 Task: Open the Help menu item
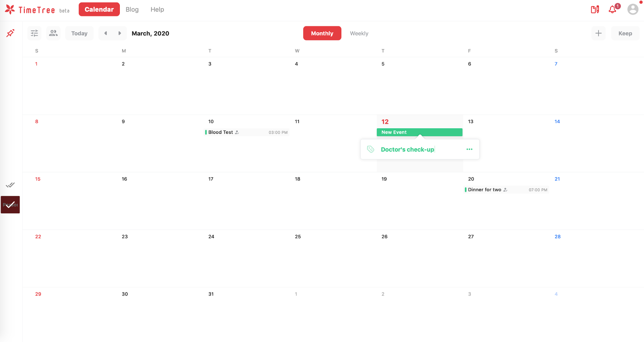(x=157, y=9)
